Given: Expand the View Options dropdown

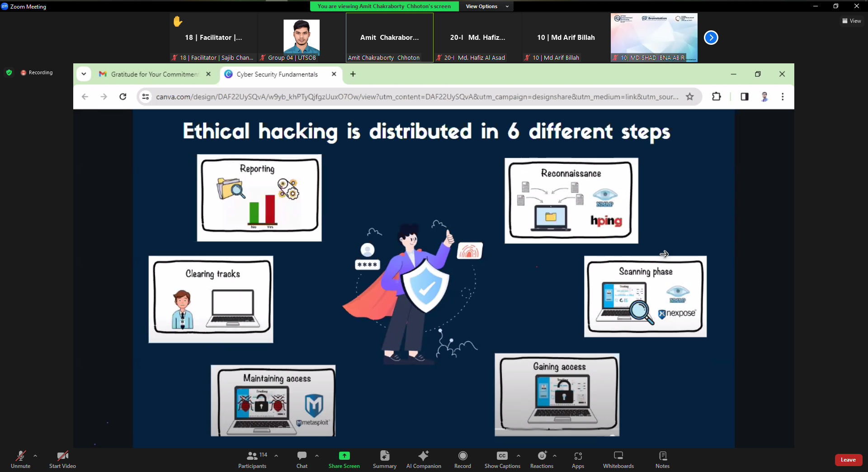Looking at the screenshot, I should (487, 6).
